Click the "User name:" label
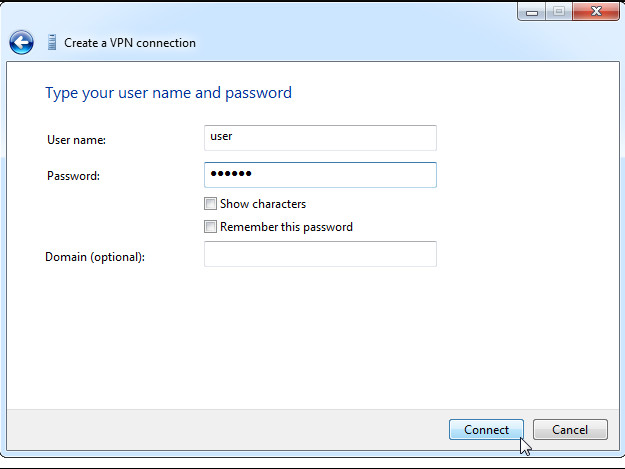This screenshot has width=625, height=469. [x=76, y=140]
